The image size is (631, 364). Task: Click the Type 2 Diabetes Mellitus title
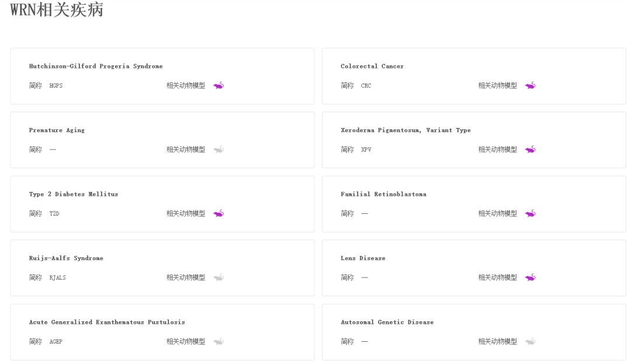[74, 194]
